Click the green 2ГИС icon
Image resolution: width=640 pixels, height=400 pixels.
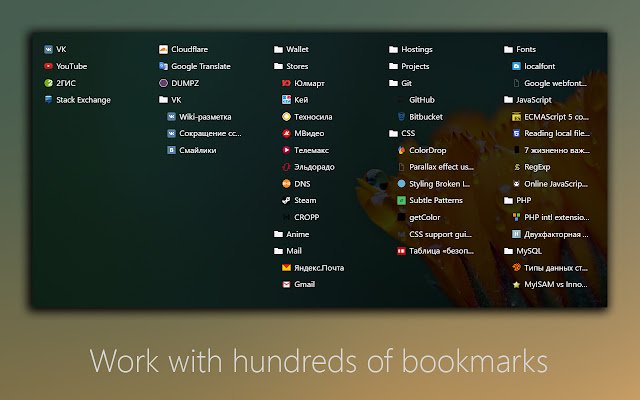pyautogui.click(x=49, y=83)
